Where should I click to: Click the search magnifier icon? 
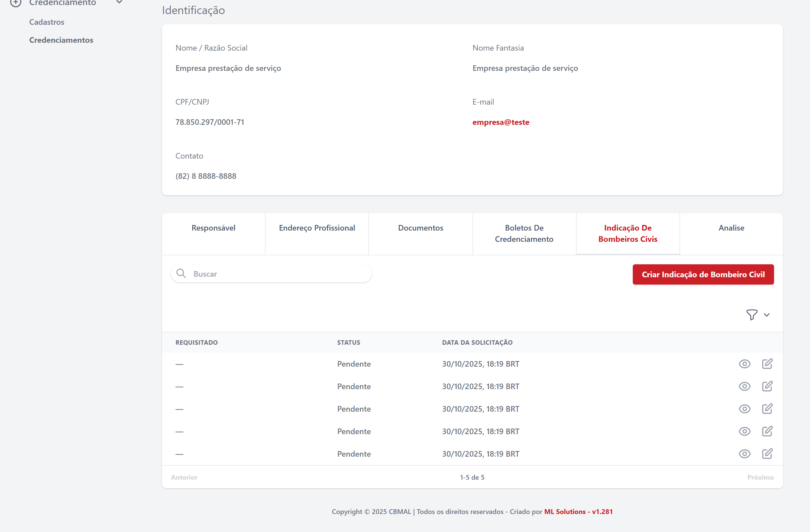point(181,274)
